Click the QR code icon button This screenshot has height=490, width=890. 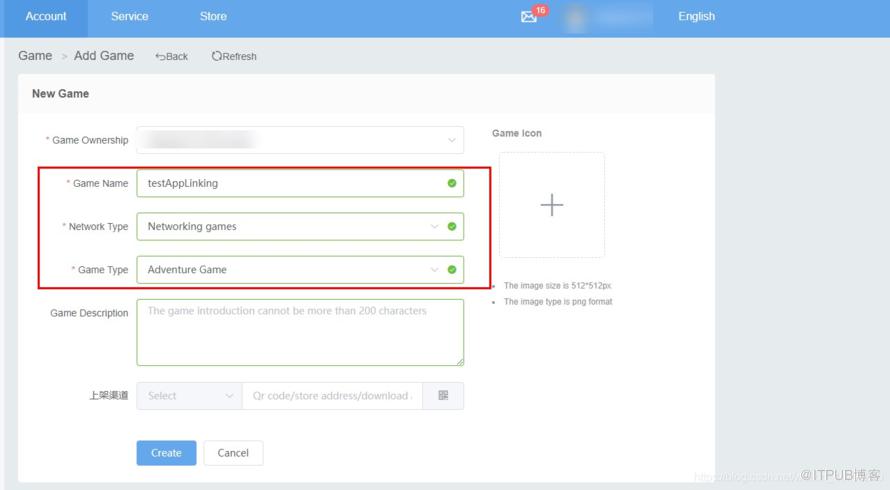443,396
